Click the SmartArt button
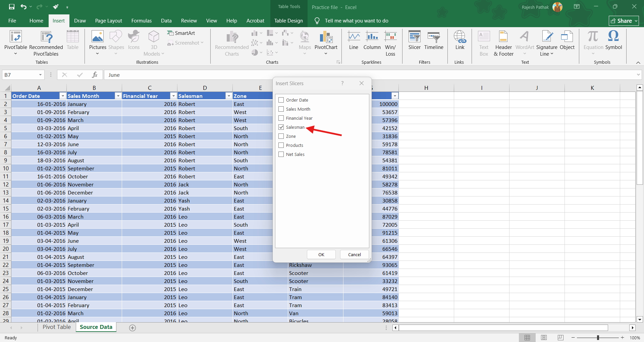Screen dimensions: 644x342 click(181, 33)
